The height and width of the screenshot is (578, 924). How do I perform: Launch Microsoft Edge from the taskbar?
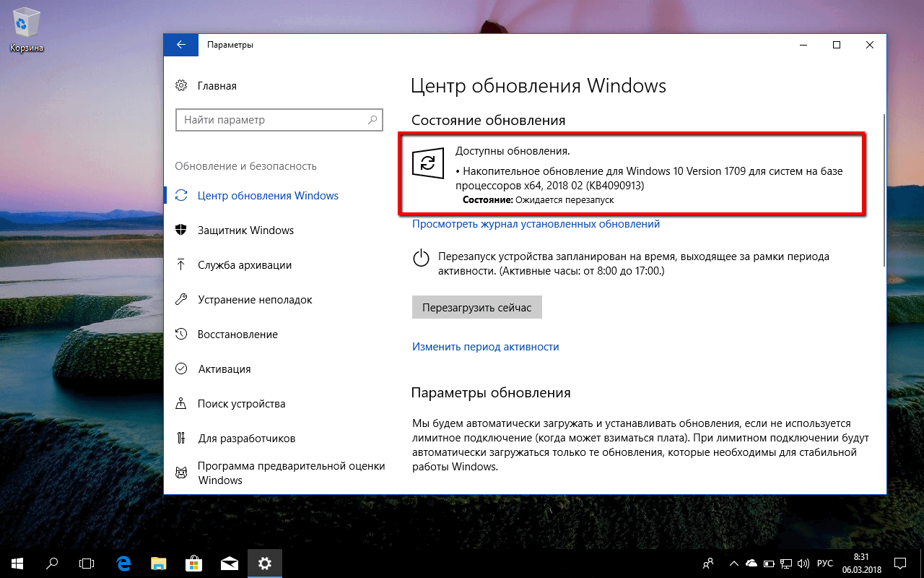(123, 563)
